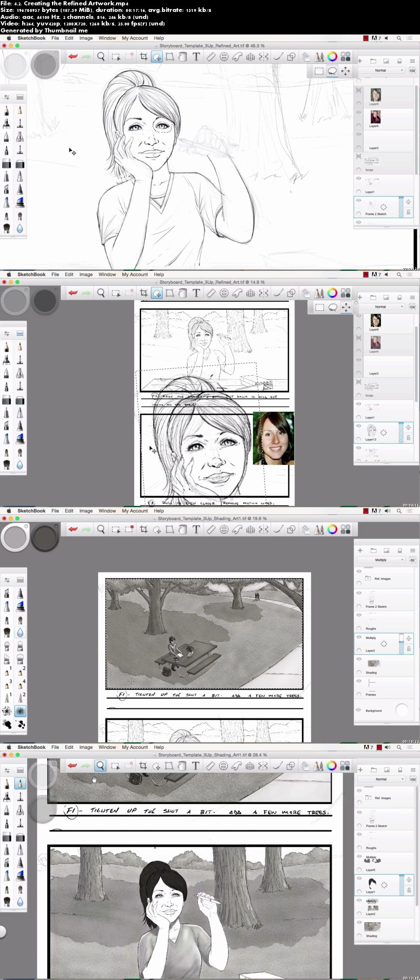Screen dimensions: 420x980
Task: Open the layer panel menu icon in the 14.9 % window
Action: (x=412, y=298)
